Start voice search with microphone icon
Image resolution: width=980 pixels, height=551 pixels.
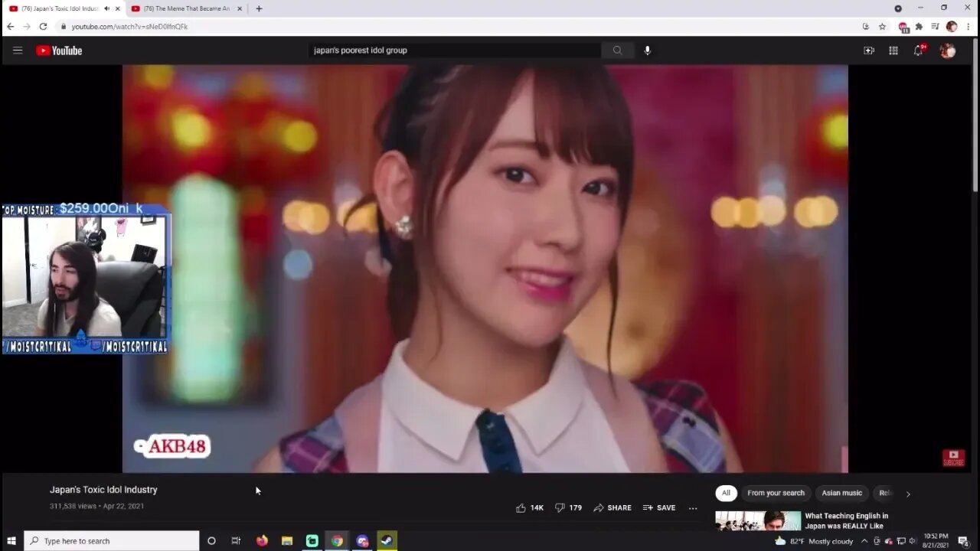[647, 51]
